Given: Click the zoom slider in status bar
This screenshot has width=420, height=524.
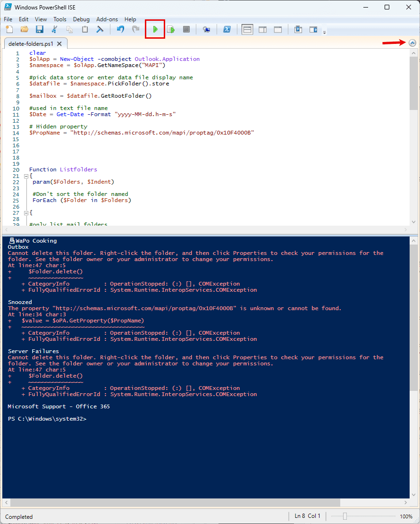Looking at the screenshot, I should [345, 516].
